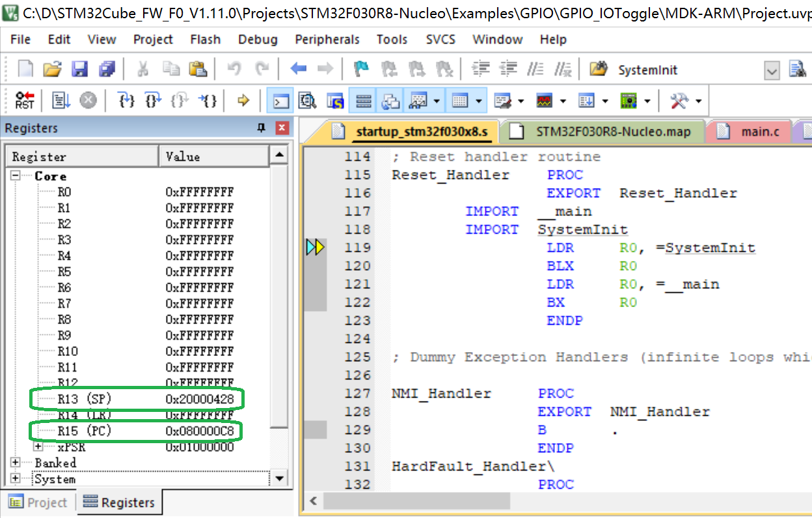Switch to STM32F030R8-Nucleo.map tab
Image resolution: width=812 pixels, height=518 pixels.
[604, 131]
